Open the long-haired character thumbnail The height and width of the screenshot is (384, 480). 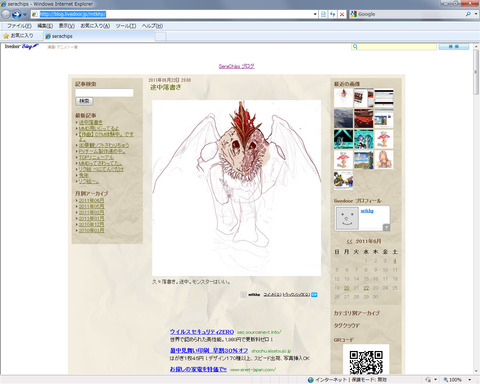(384, 159)
